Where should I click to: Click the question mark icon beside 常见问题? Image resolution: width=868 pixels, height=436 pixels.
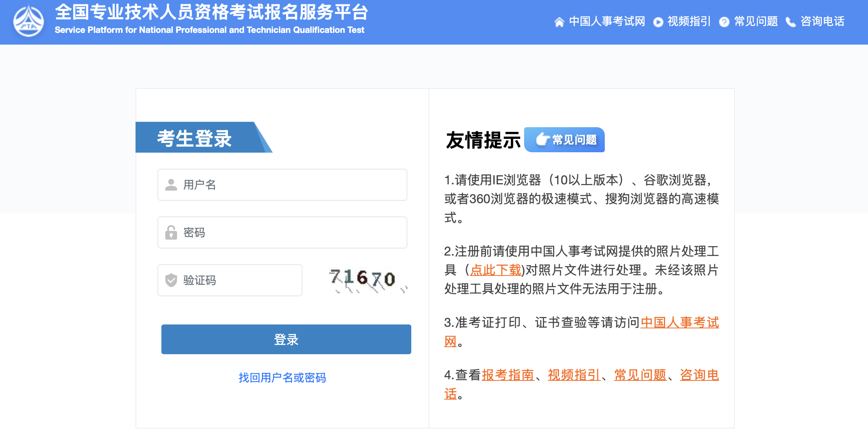tap(724, 22)
